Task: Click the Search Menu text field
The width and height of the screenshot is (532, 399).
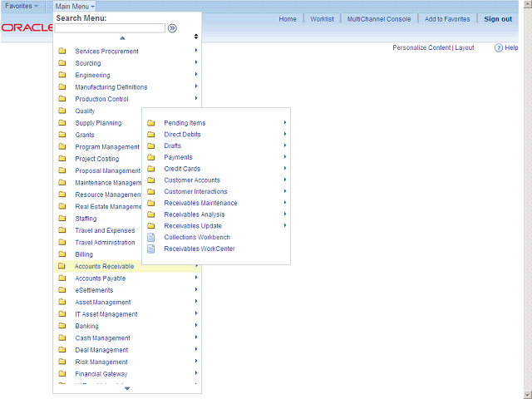Action: (110, 27)
